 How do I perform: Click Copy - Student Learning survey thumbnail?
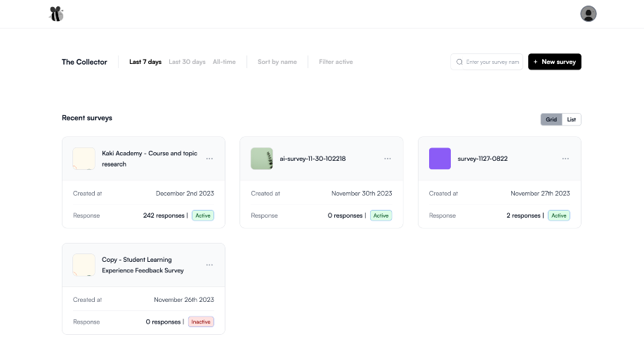[84, 265]
